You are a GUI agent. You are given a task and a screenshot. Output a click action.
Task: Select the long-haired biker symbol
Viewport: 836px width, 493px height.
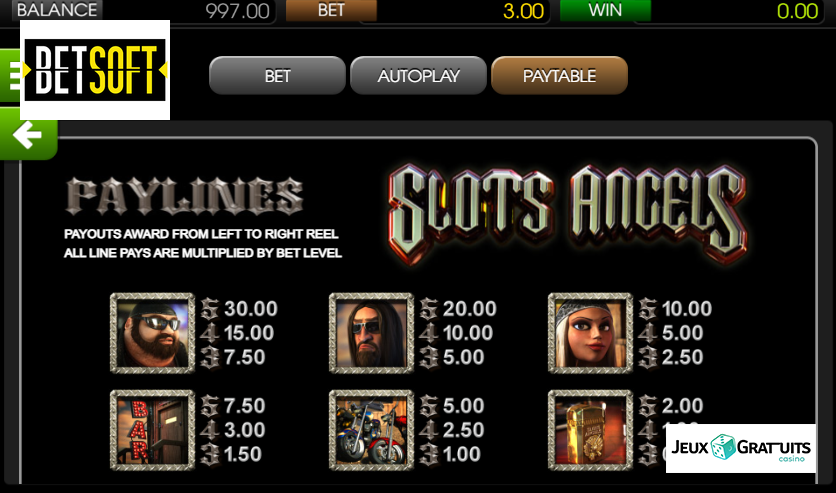372,333
